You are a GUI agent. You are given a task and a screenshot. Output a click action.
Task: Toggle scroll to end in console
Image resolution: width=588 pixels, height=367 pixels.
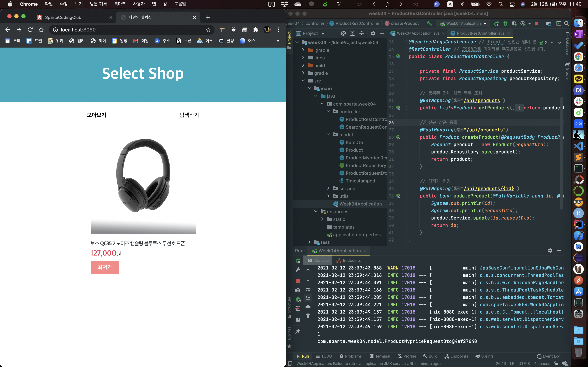308,298
